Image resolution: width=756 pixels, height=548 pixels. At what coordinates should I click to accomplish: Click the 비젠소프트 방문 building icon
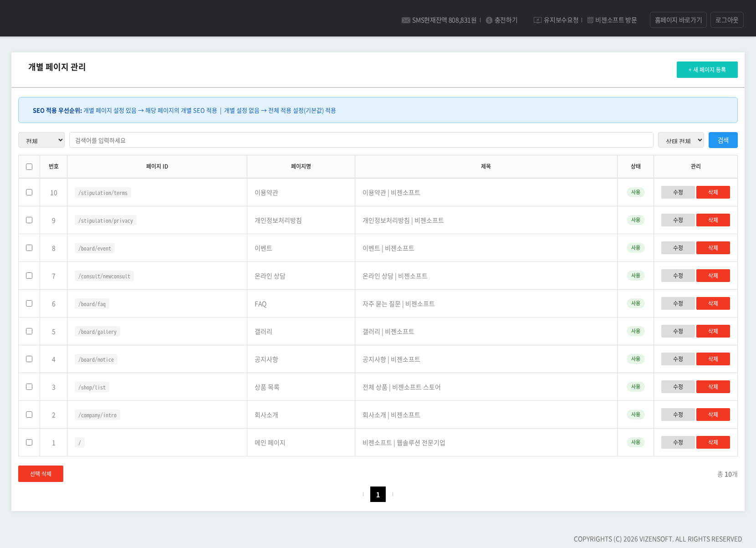[590, 20]
